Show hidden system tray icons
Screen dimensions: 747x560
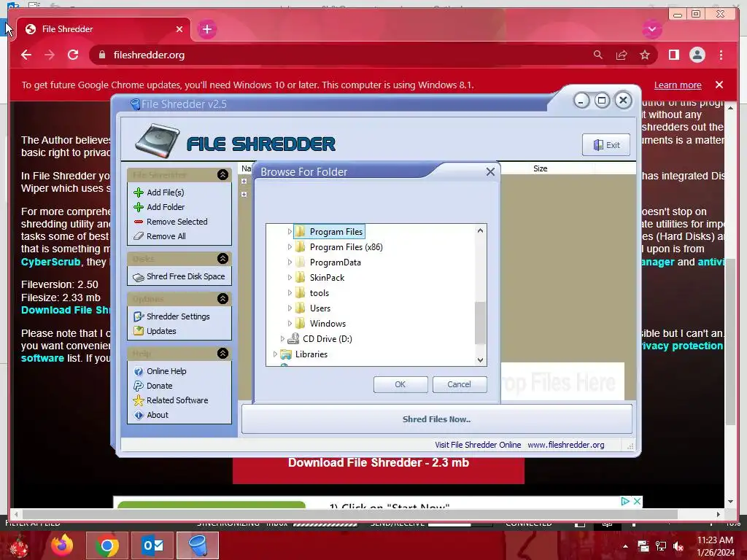625,546
